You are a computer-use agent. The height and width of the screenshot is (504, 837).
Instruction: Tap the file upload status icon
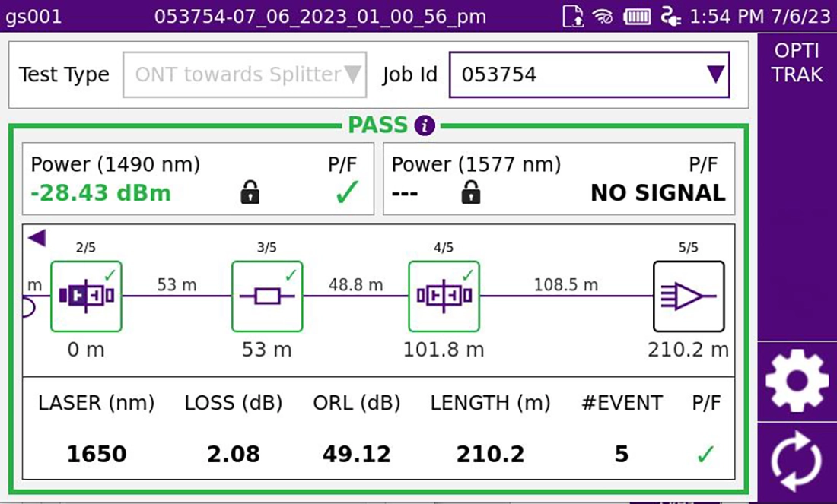point(573,17)
